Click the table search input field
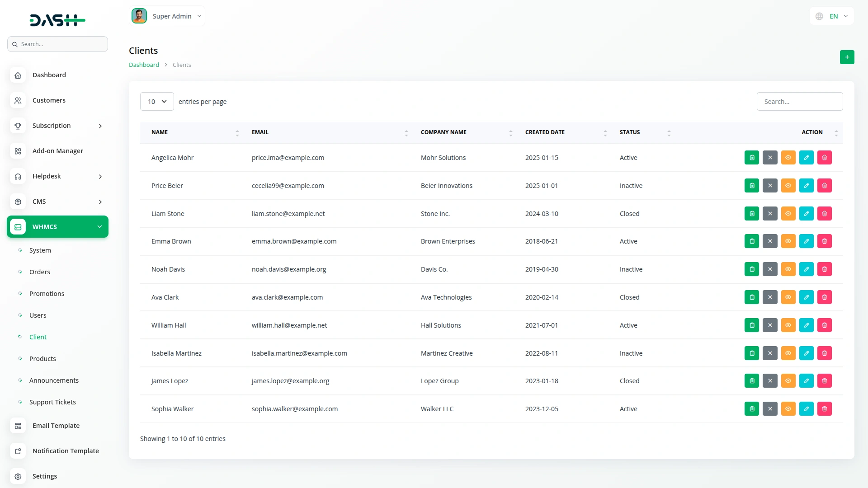The height and width of the screenshot is (488, 868). tap(799, 102)
